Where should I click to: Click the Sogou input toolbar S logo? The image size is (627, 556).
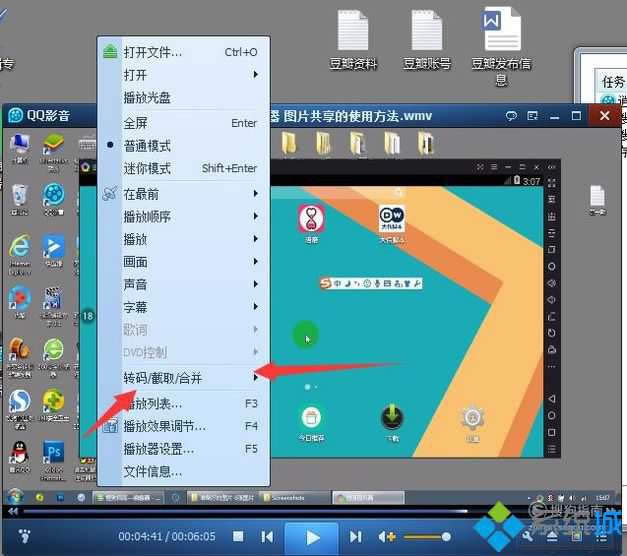tap(326, 284)
